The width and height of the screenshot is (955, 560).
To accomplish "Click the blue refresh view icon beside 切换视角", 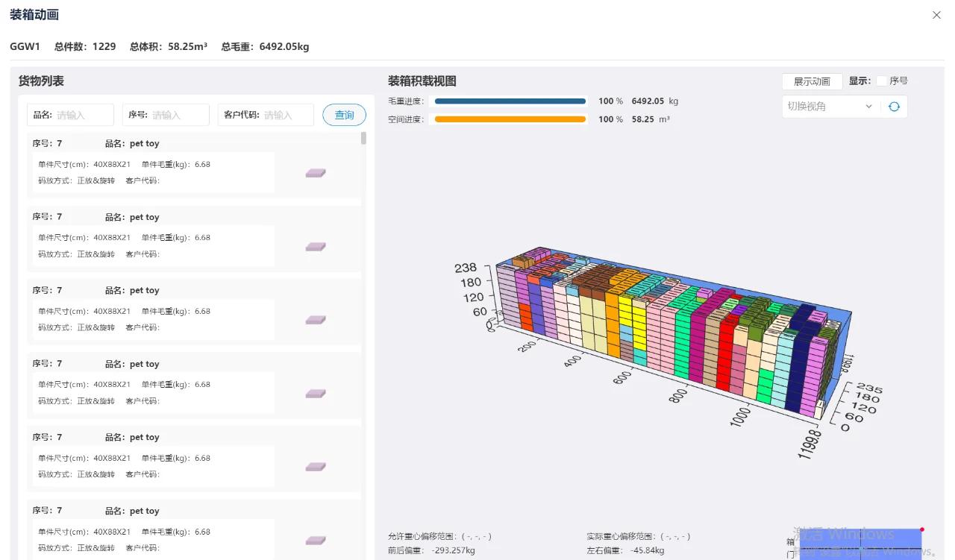I will coord(894,106).
